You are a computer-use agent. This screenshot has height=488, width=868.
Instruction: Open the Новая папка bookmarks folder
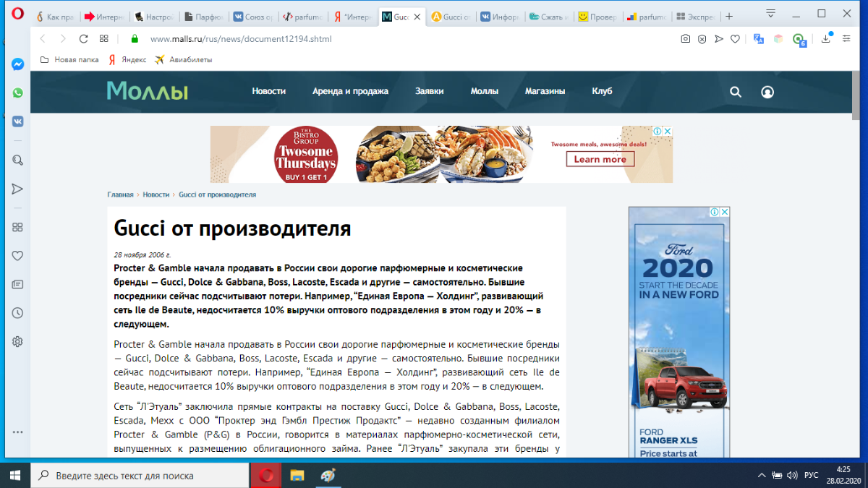tap(68, 60)
